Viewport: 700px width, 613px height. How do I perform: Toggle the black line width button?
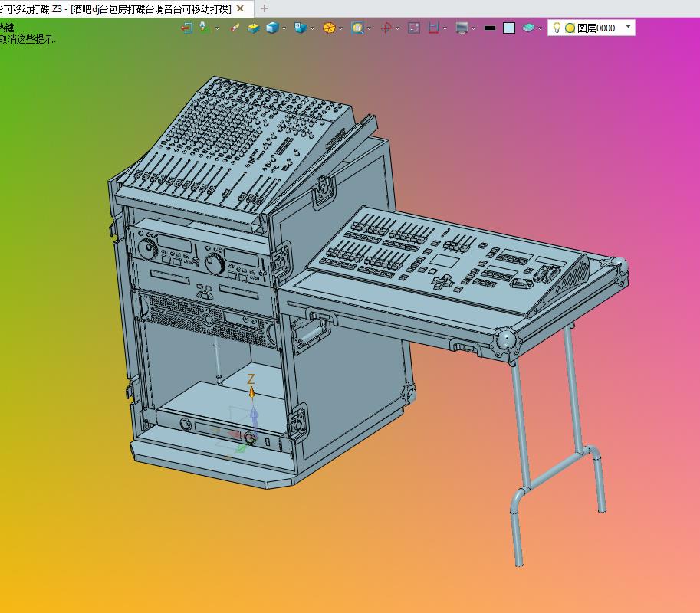(489, 28)
